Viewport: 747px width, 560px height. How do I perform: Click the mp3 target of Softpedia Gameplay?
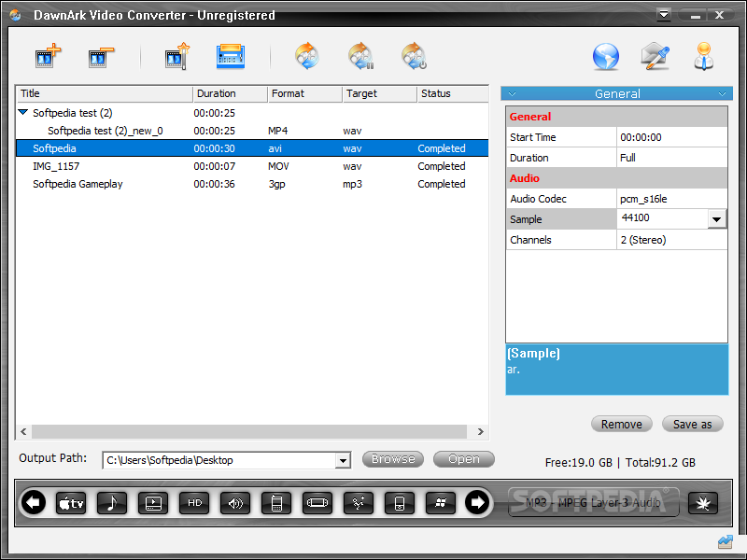click(353, 184)
